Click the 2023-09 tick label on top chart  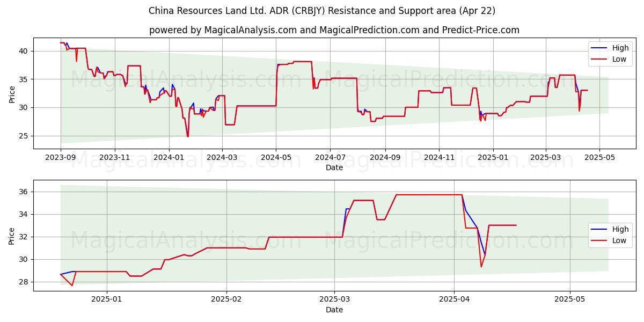pyautogui.click(x=61, y=158)
